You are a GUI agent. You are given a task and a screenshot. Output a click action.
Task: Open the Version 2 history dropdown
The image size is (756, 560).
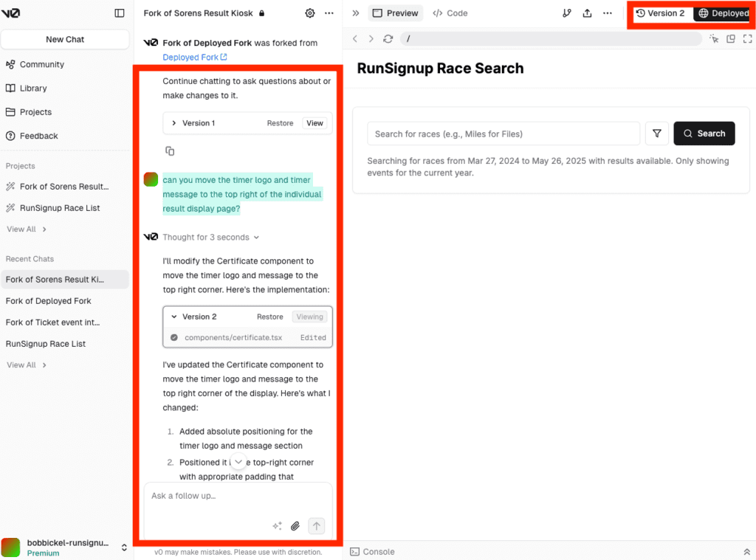click(660, 13)
